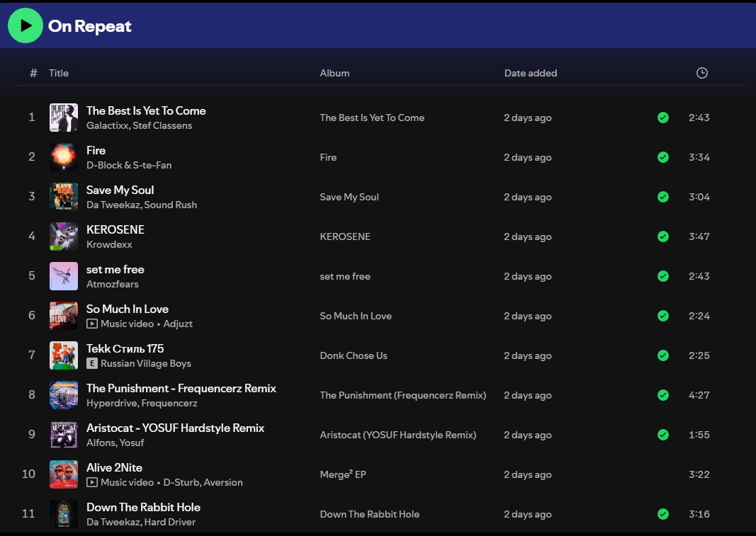Click the Down The Rabbit Hole cover art
This screenshot has height=536, width=756.
click(x=64, y=514)
